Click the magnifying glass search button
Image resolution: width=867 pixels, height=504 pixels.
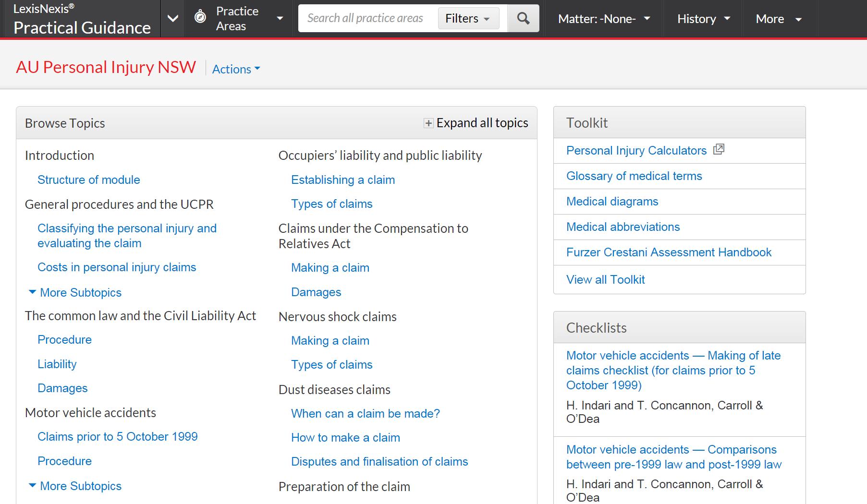pos(523,19)
